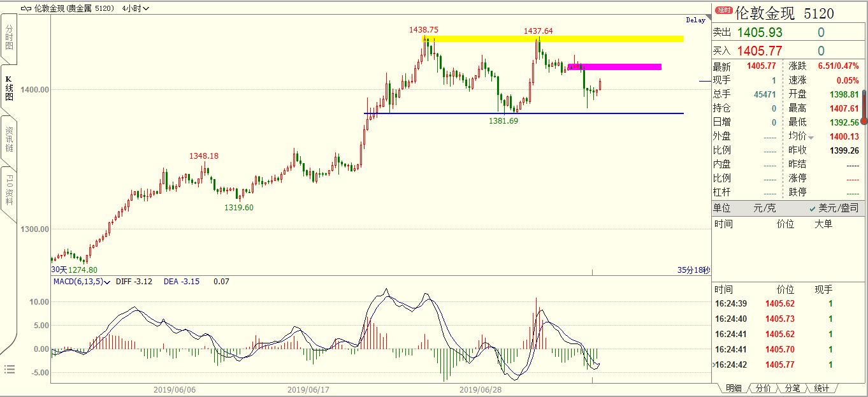Screen dimensions: 868x397
Task: Open the list menu icon at bottom left
Action: point(9,369)
